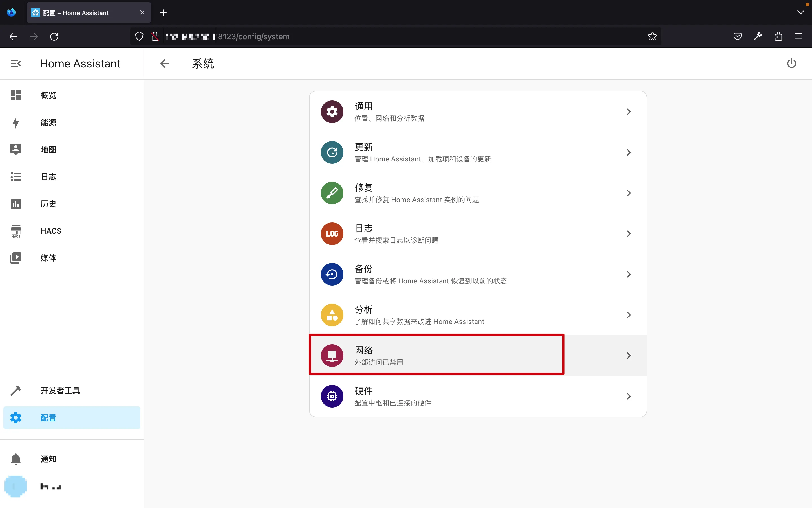The width and height of the screenshot is (812, 508).
Task: Select 能源 in sidebar
Action: point(72,122)
